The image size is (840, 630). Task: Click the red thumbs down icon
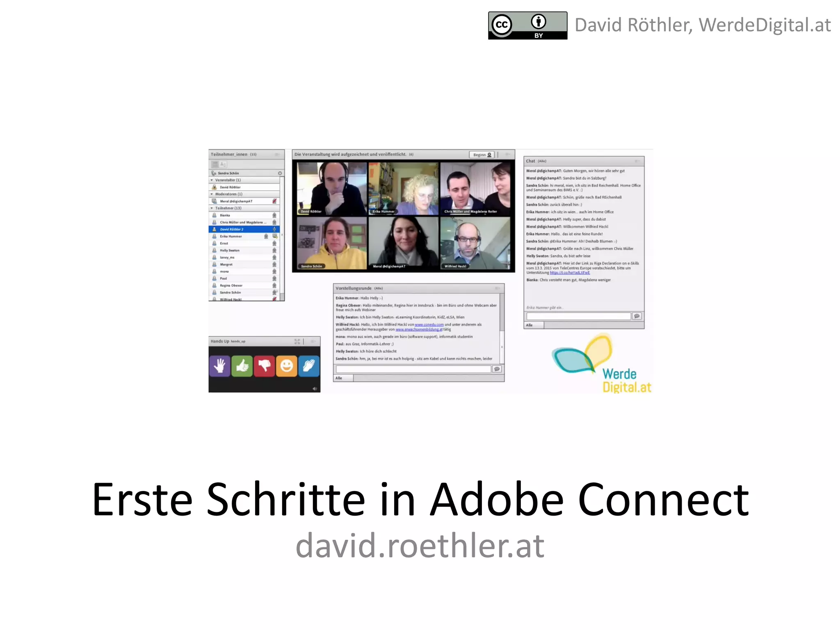point(264,365)
